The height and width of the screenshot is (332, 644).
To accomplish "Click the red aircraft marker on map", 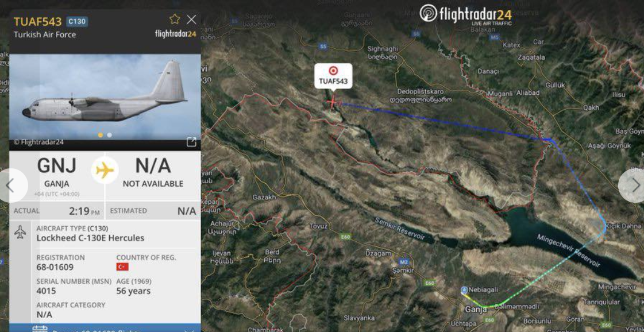I will (332, 102).
